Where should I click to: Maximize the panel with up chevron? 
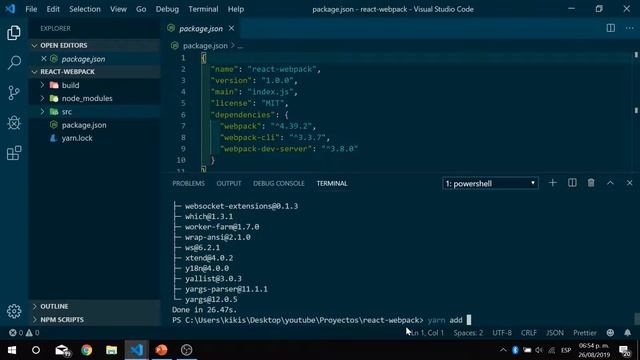pyautogui.click(x=610, y=183)
